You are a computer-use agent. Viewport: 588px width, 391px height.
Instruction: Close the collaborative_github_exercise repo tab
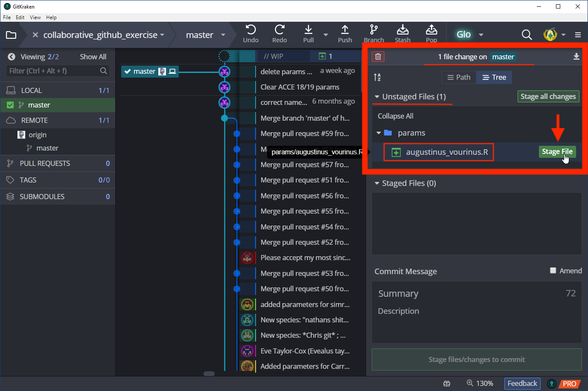(x=35, y=35)
